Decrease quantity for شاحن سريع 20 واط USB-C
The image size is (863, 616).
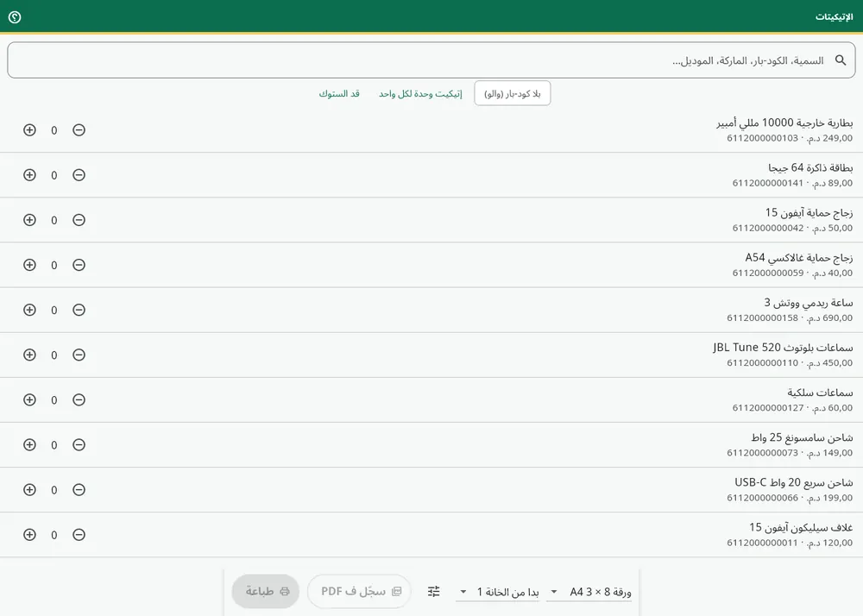tap(79, 489)
